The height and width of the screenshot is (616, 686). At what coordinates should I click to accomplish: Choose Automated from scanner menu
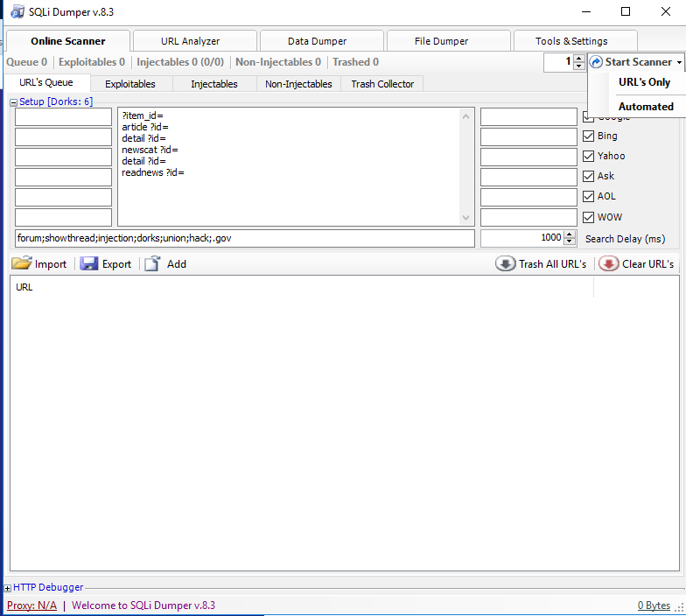646,107
